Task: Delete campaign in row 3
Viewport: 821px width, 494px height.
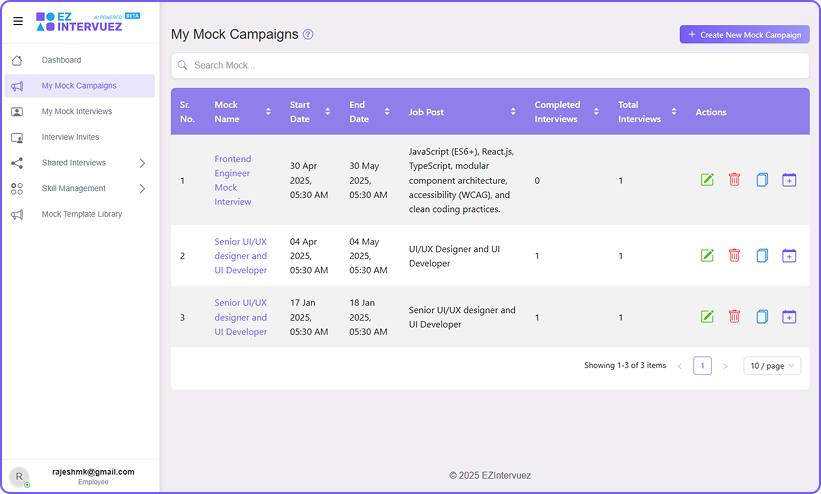Action: (735, 317)
